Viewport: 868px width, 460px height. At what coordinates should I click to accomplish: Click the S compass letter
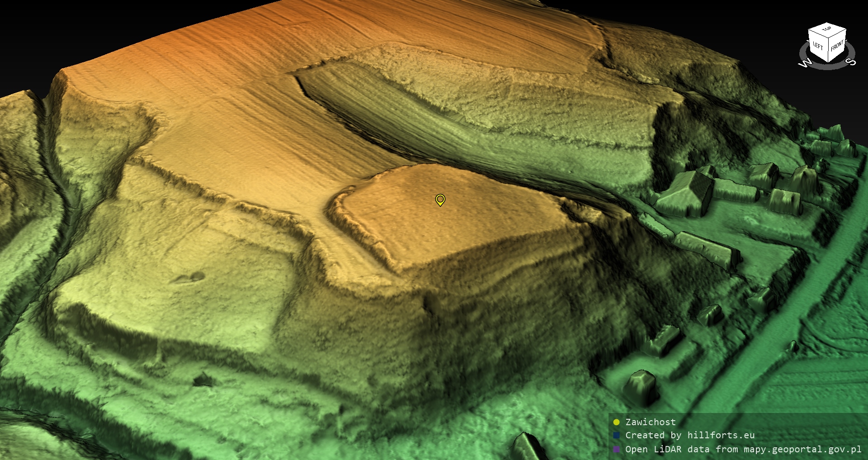click(x=851, y=62)
